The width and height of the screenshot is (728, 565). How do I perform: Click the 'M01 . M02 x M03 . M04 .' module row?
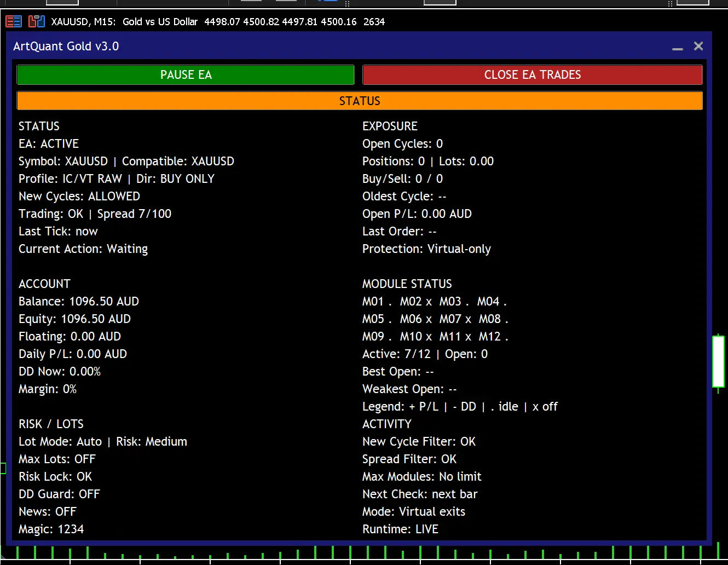[435, 301]
